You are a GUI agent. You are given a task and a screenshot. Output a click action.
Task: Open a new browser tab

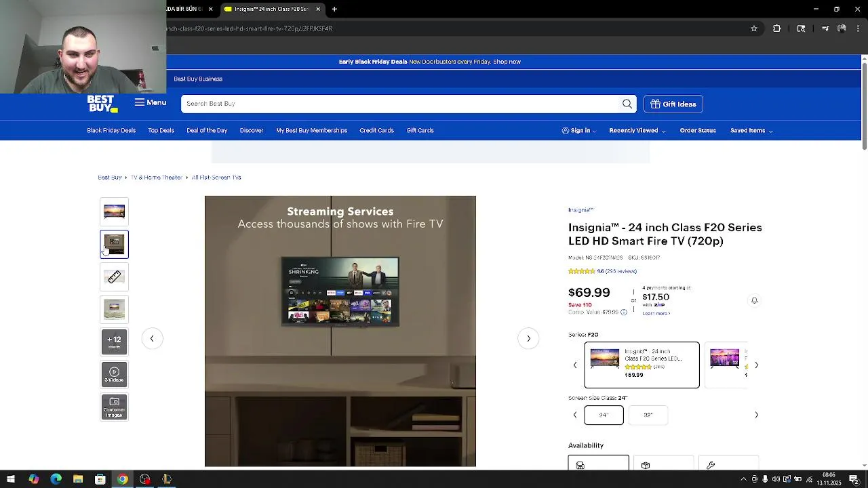pos(334,9)
